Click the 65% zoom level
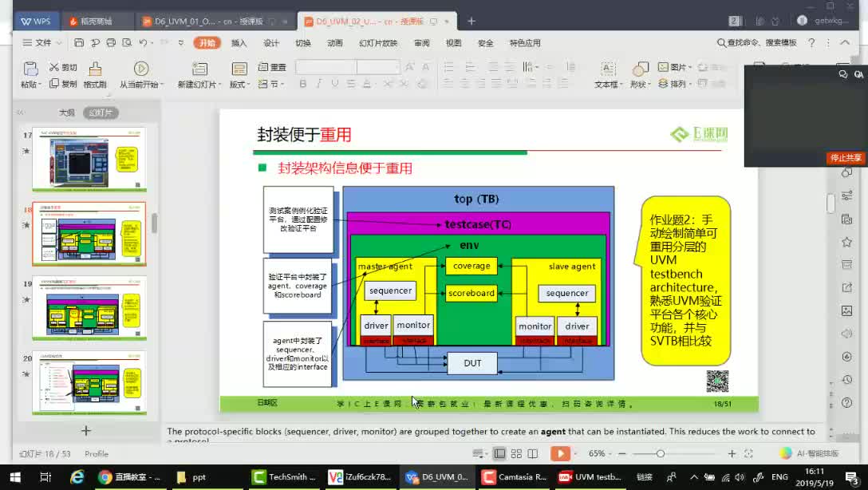 [x=597, y=453]
